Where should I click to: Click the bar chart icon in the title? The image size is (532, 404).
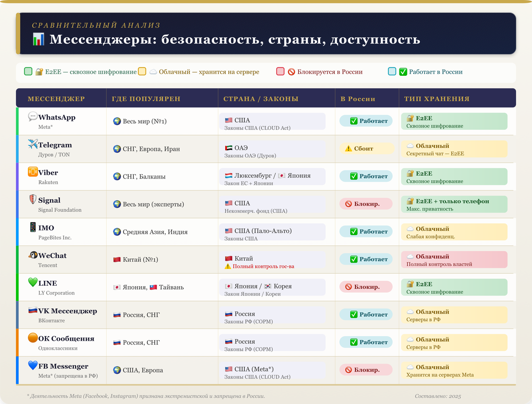[x=39, y=39]
